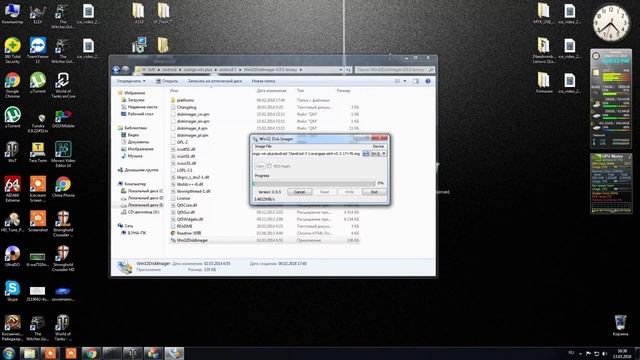Sort by the Дата изменения column header
The image size is (640, 360).
point(271,91)
